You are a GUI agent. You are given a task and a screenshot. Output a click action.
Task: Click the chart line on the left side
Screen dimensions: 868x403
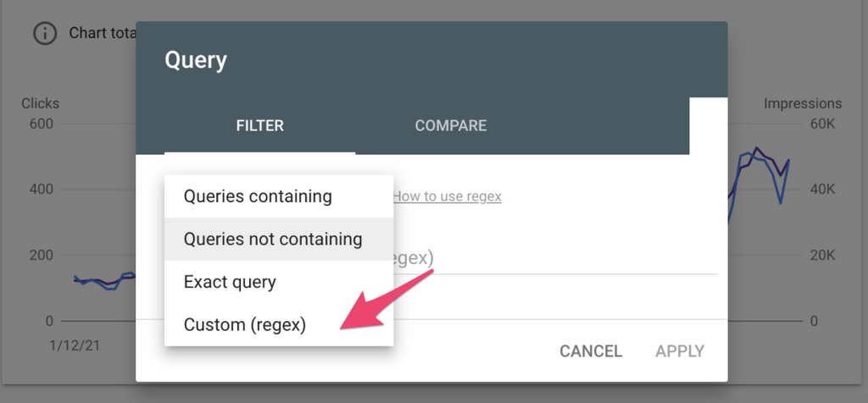click(93, 281)
